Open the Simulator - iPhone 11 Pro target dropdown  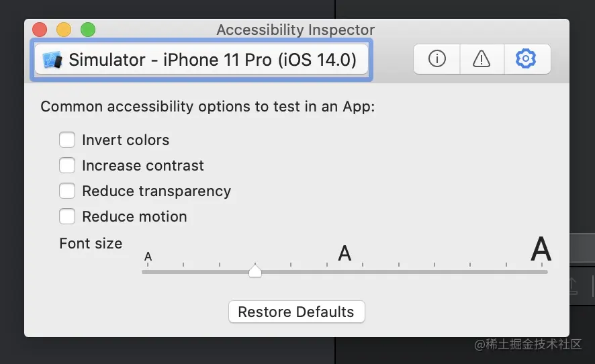(x=201, y=60)
